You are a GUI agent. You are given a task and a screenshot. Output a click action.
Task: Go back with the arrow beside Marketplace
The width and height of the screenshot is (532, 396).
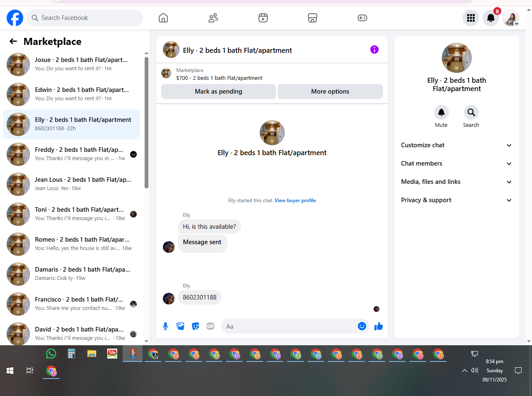(13, 41)
